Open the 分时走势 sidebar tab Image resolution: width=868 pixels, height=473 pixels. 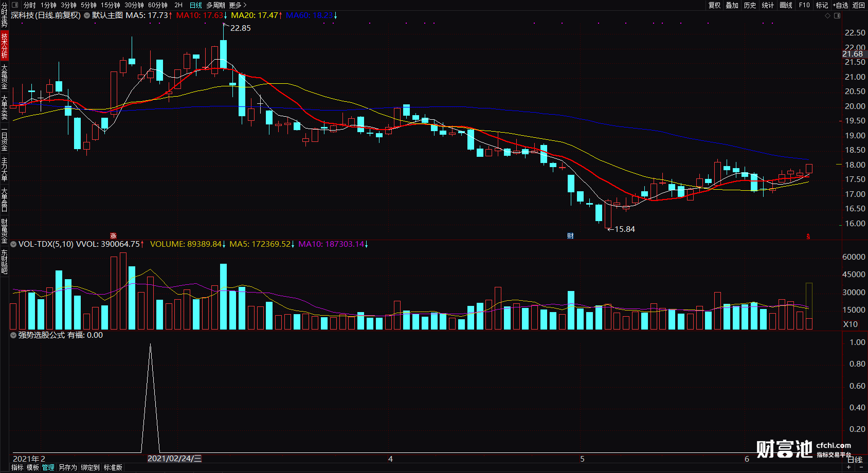pyautogui.click(x=4, y=15)
